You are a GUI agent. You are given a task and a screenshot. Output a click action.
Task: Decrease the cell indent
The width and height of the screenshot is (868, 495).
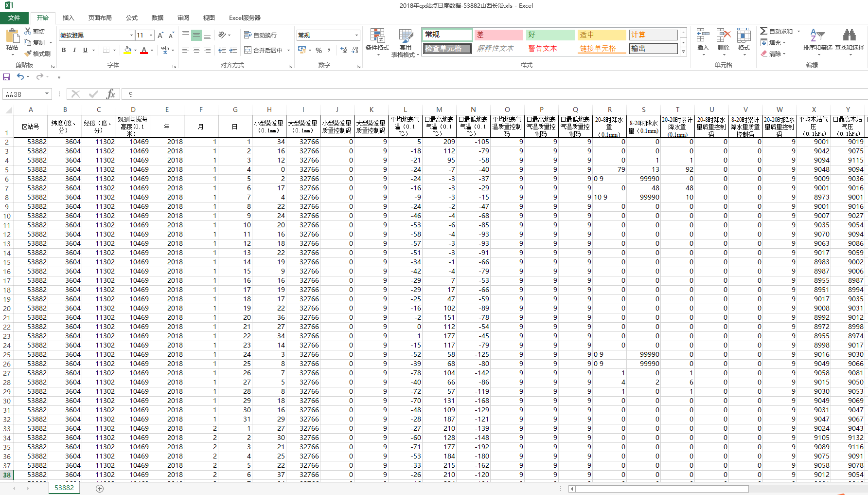[x=222, y=50]
